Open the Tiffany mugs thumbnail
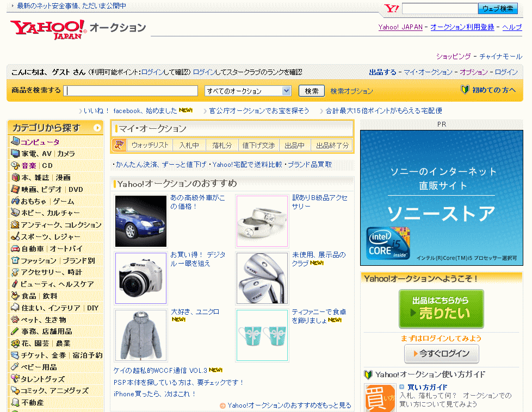 (262, 335)
